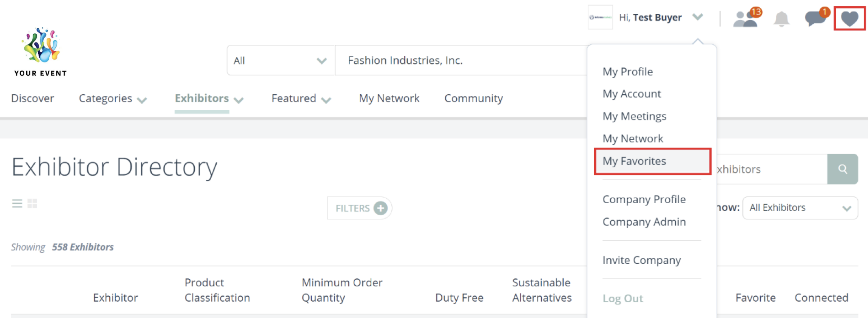Click the Log Out option
The width and height of the screenshot is (868, 319).
pyautogui.click(x=623, y=298)
